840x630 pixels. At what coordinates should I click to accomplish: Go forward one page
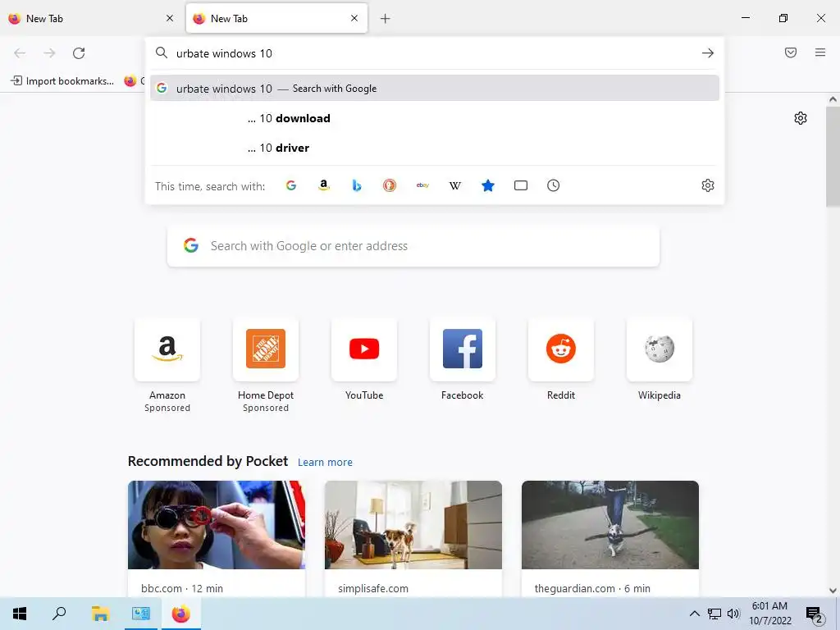pos(49,53)
